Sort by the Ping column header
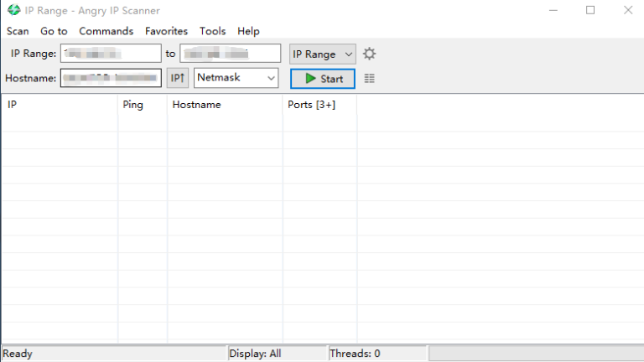644x362 pixels. pyautogui.click(x=142, y=105)
